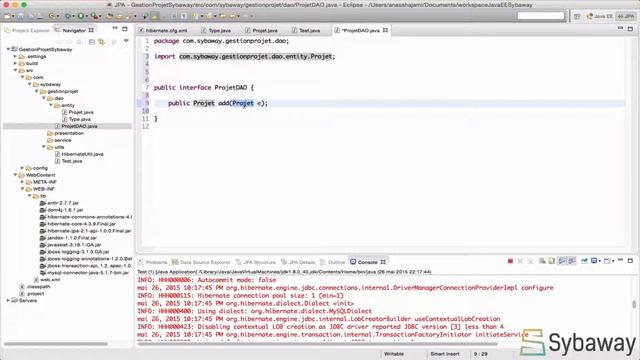Click the Open Perspective icon
The height and width of the screenshot is (360, 640).
(x=577, y=16)
